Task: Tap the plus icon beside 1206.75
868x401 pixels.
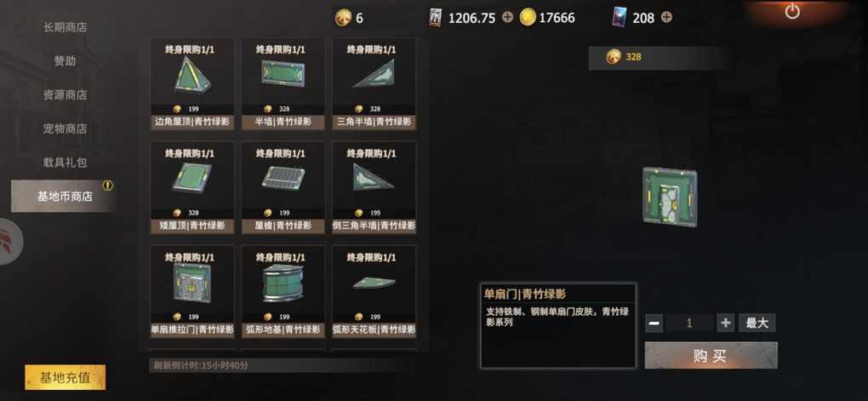Action: 508,17
